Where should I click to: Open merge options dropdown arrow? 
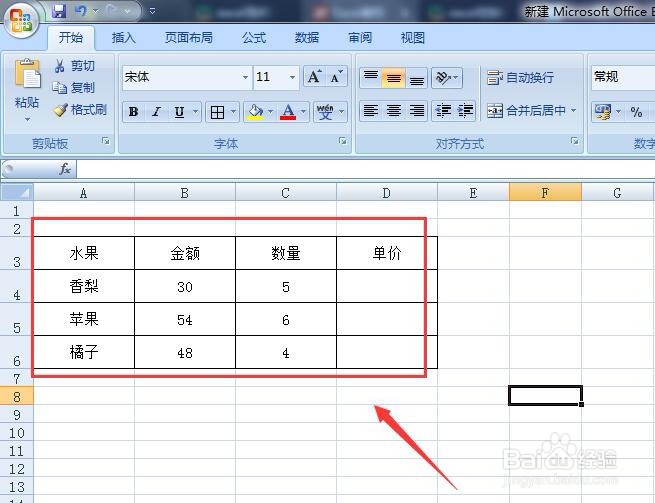click(x=574, y=110)
